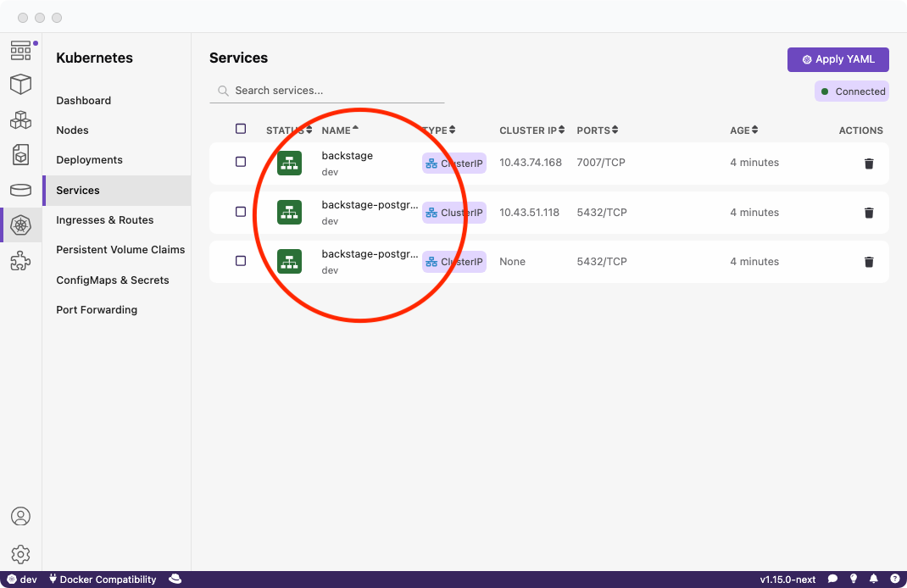Sort services by Age column
907x588 pixels.
pyautogui.click(x=743, y=130)
